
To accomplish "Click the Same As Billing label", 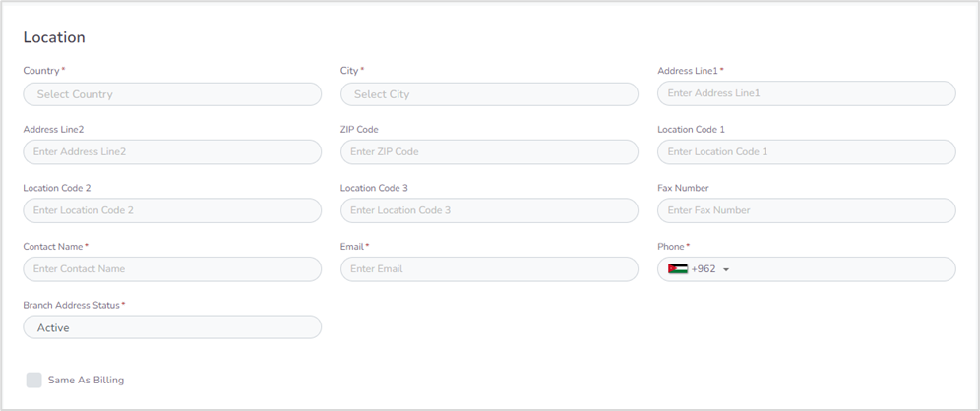I will [86, 381].
